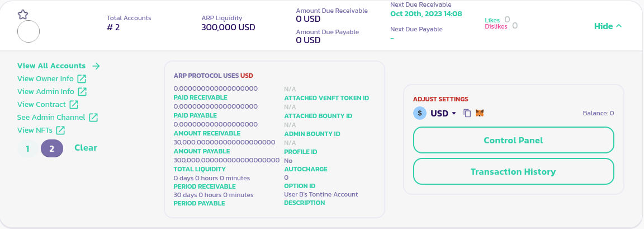This screenshot has width=644, height=229.
Task: Click the MetaMask fox icon
Action: coord(480,113)
